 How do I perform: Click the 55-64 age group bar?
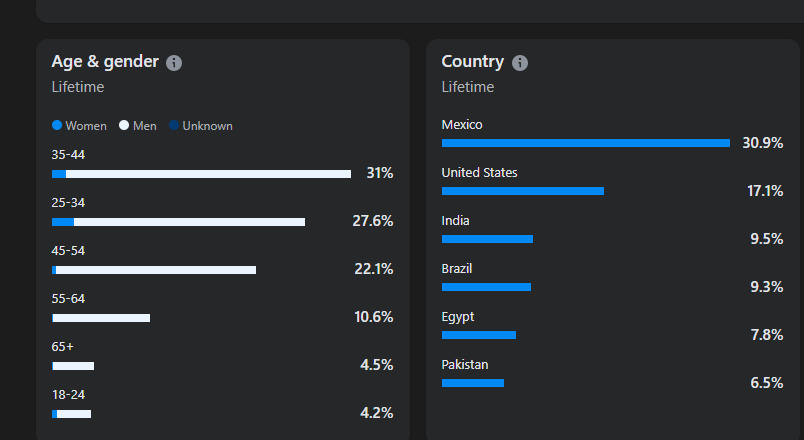coord(101,318)
